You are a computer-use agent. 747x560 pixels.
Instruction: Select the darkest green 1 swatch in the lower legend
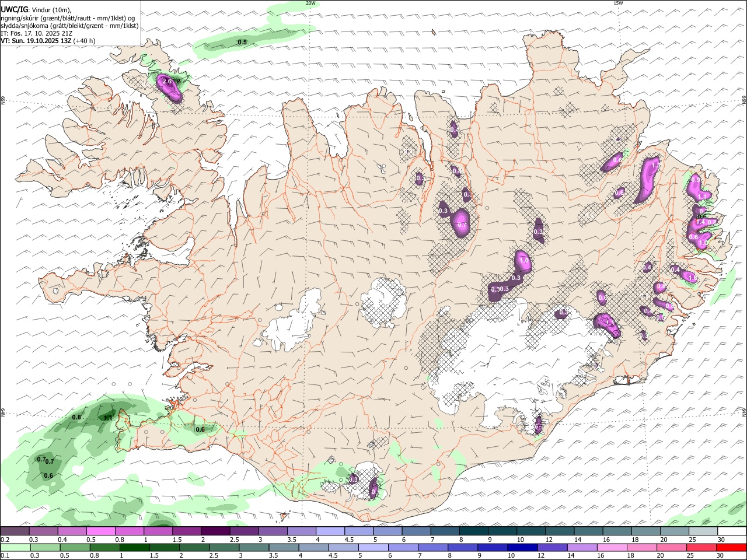134,548
